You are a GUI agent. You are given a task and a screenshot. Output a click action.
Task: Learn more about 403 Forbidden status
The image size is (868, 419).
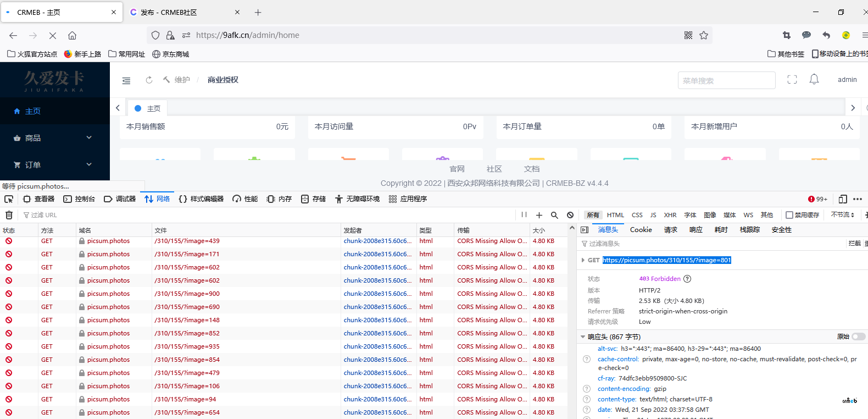click(x=687, y=279)
